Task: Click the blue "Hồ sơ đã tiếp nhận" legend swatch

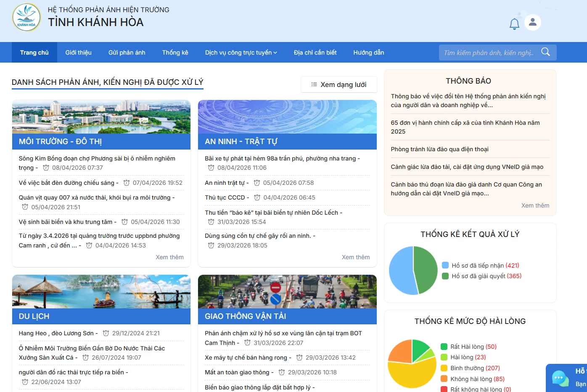Action: [446, 265]
